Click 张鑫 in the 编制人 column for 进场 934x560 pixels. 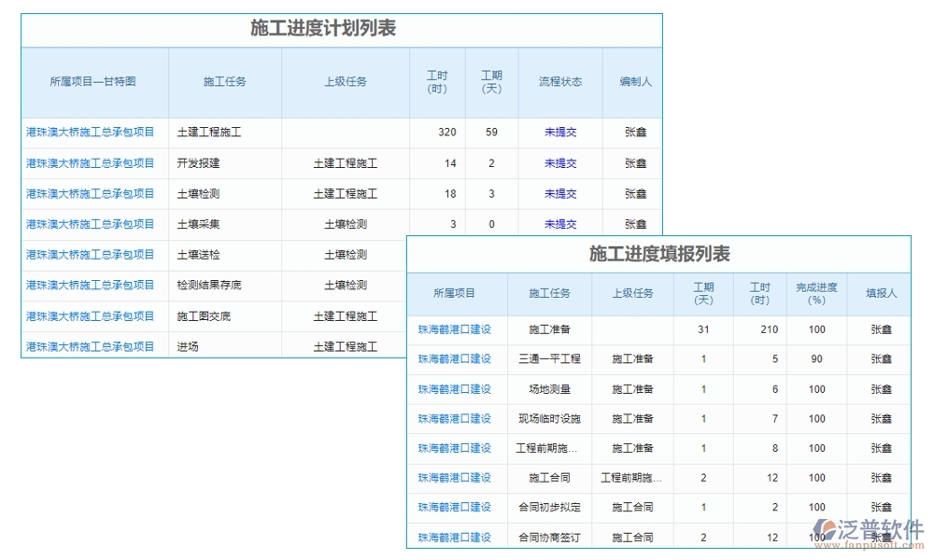pos(635,346)
